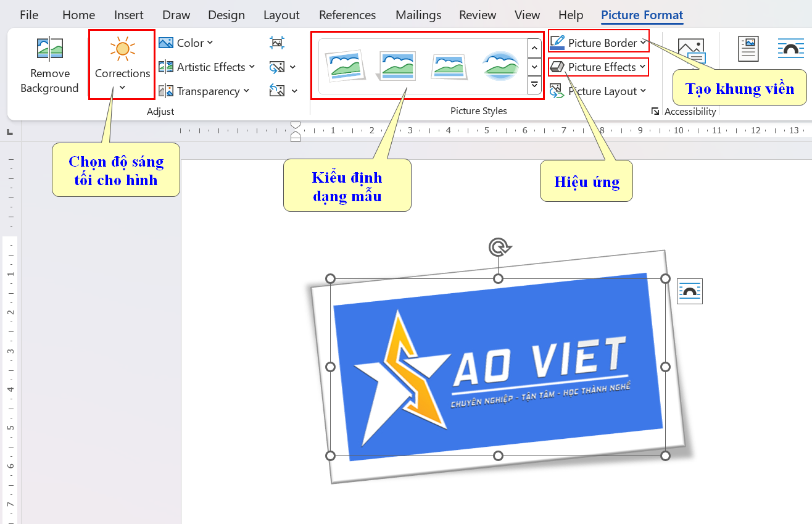Open the Help tab

click(x=571, y=15)
